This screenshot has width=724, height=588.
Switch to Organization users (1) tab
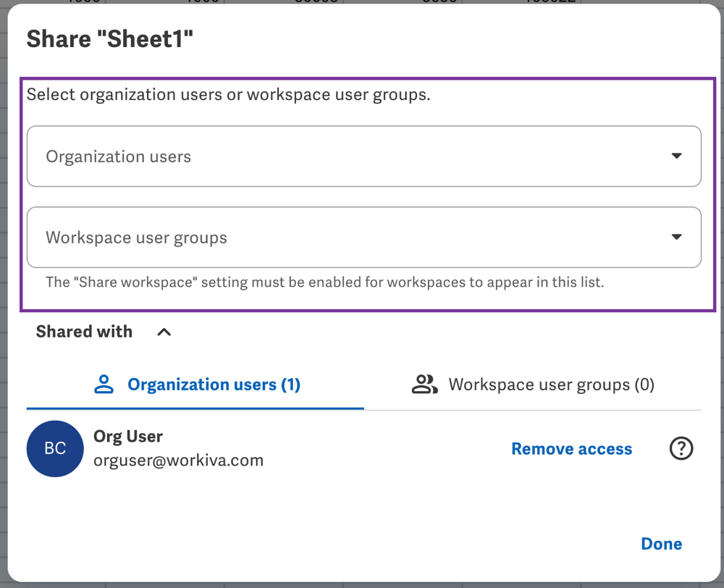tap(213, 385)
